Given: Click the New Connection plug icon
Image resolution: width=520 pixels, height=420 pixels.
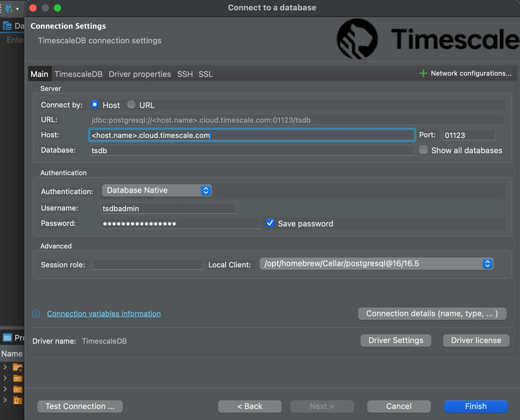Looking at the screenshot, I should [x=9, y=8].
